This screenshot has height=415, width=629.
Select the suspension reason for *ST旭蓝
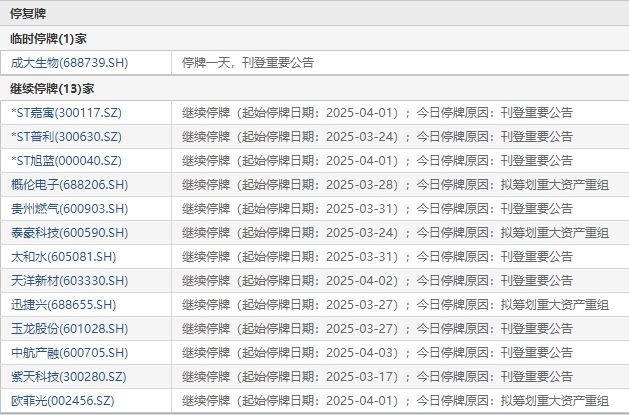click(x=377, y=161)
